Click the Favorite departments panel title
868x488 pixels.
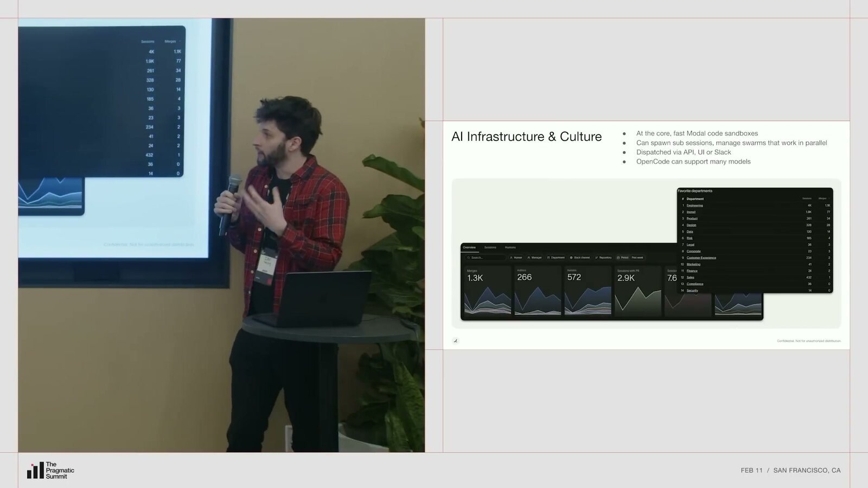pyautogui.click(x=695, y=191)
